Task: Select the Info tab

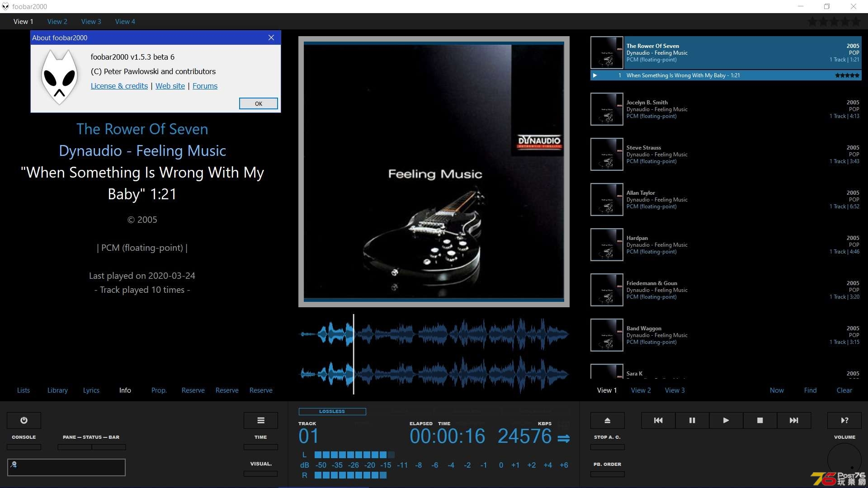Action: pos(124,390)
